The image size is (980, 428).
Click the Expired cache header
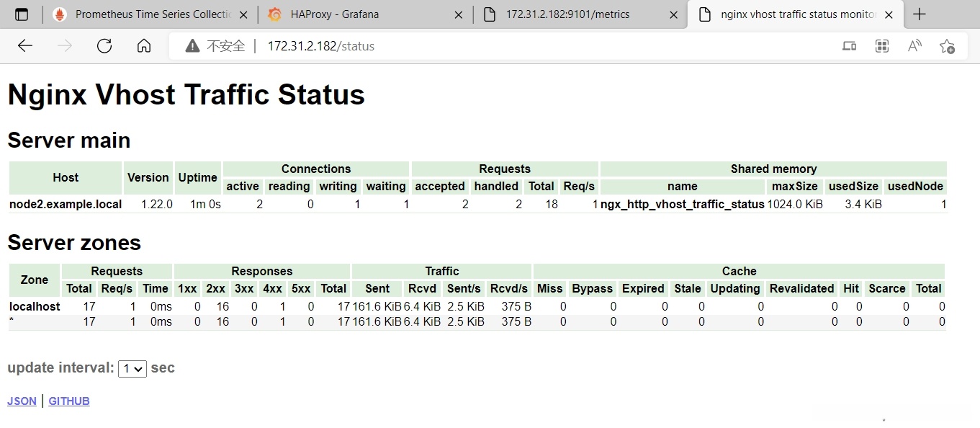click(643, 288)
